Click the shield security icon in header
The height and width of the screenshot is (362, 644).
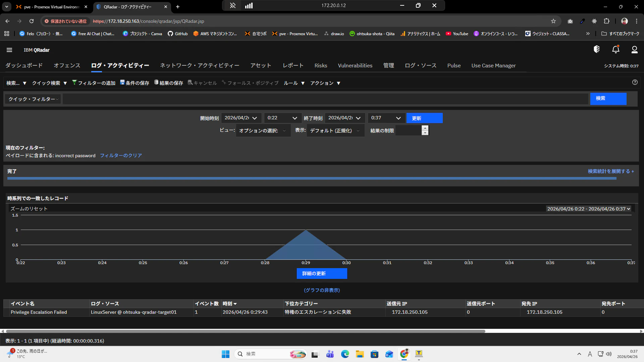pos(596,50)
